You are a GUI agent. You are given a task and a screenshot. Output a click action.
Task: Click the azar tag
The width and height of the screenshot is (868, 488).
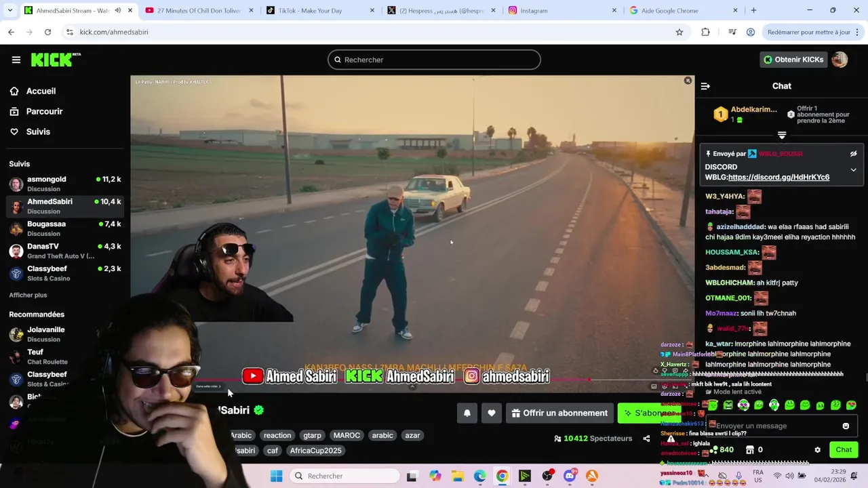[412, 435]
